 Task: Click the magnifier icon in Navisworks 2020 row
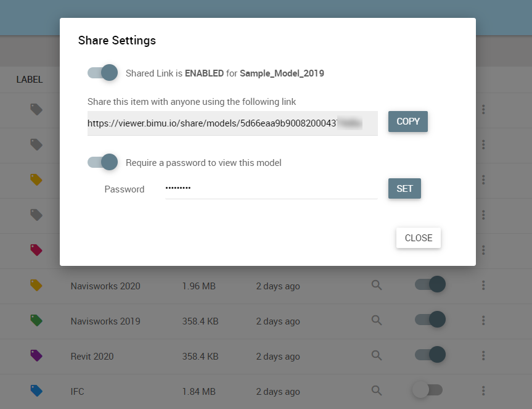377,285
